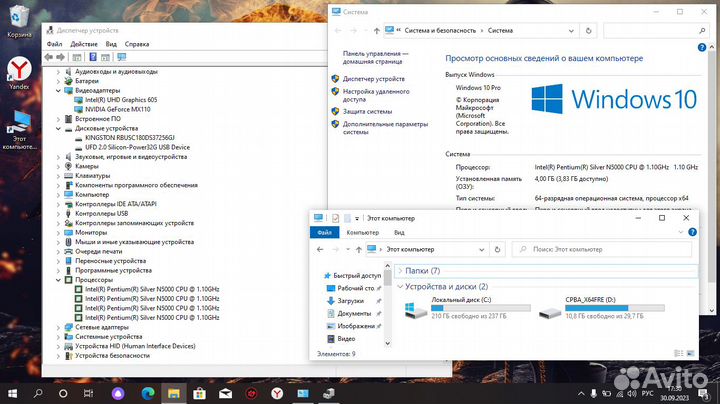Click the Forward arrow in Device Manager toolbar
This screenshot has height=404, width=720.
[61, 57]
